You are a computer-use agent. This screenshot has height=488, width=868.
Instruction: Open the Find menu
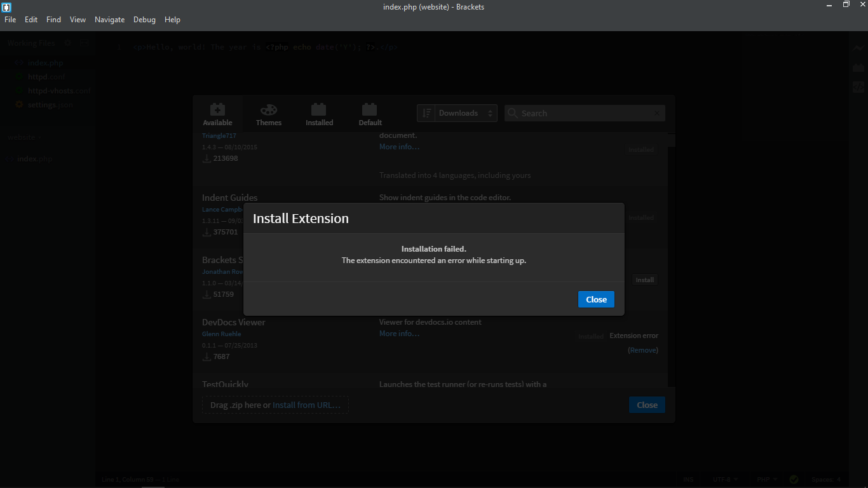point(53,20)
